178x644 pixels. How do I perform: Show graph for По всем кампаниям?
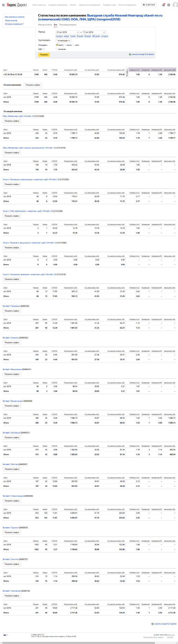coord(33,85)
